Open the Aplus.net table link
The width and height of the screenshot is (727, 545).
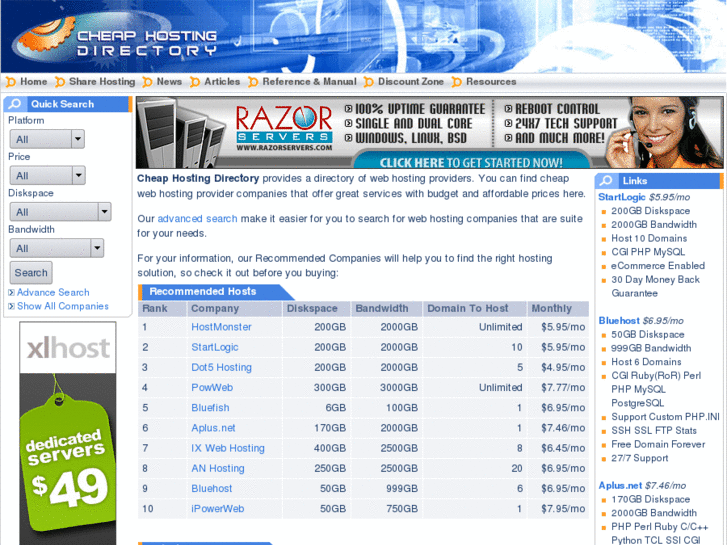(x=213, y=428)
